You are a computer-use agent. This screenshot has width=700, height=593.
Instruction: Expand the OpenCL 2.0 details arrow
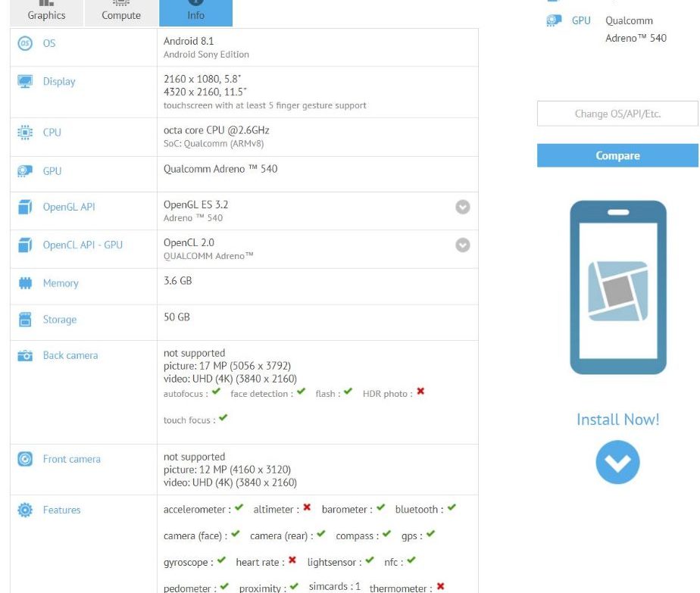462,245
